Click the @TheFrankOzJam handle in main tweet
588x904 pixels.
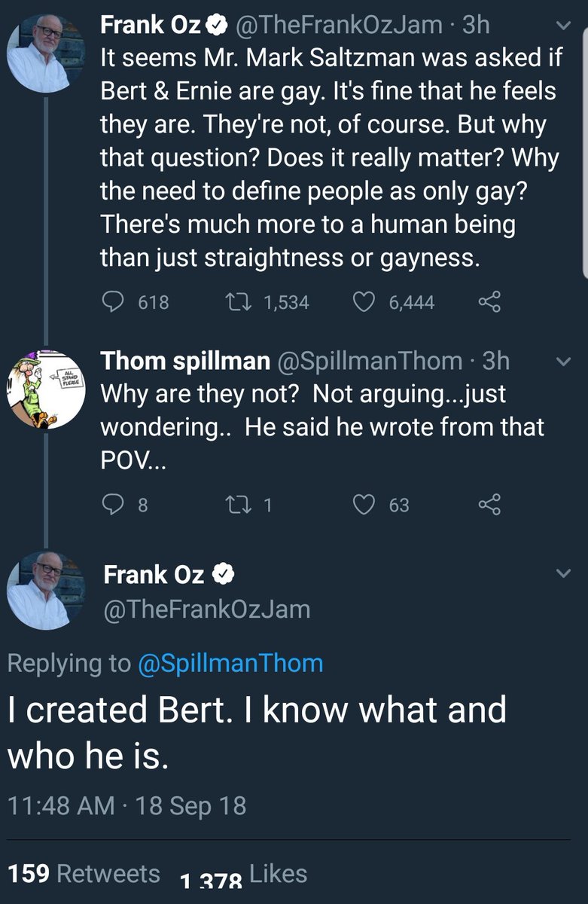(x=207, y=609)
